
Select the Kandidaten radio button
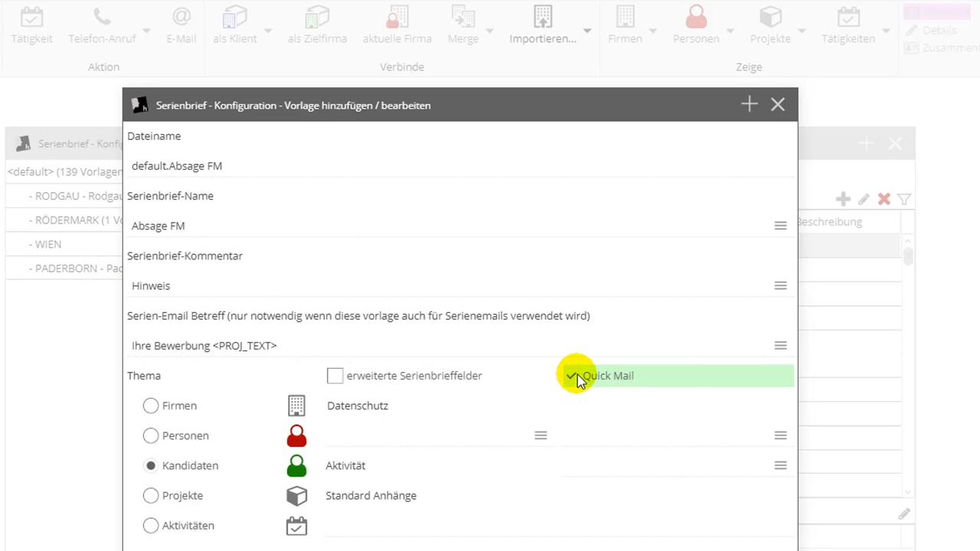pos(151,465)
